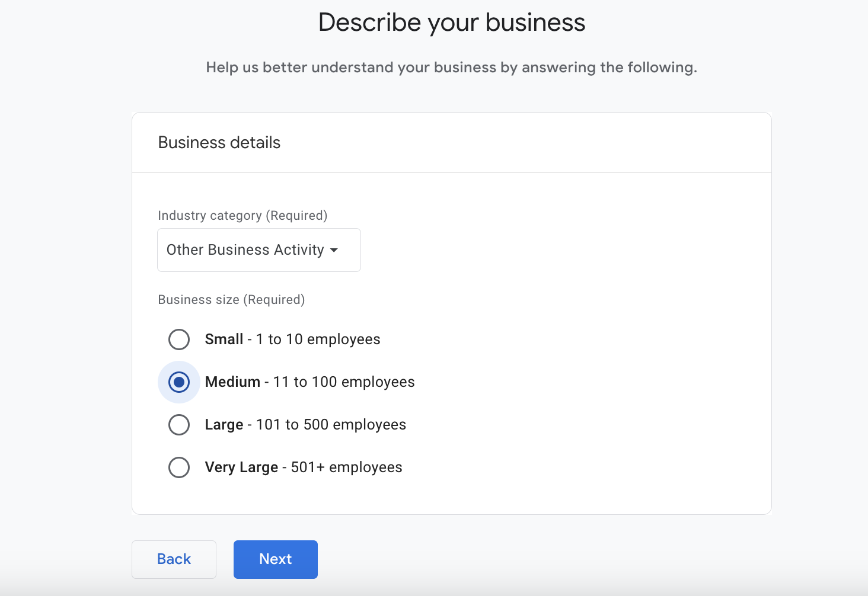
Task: Open the Industry category dropdown
Action: (x=259, y=250)
